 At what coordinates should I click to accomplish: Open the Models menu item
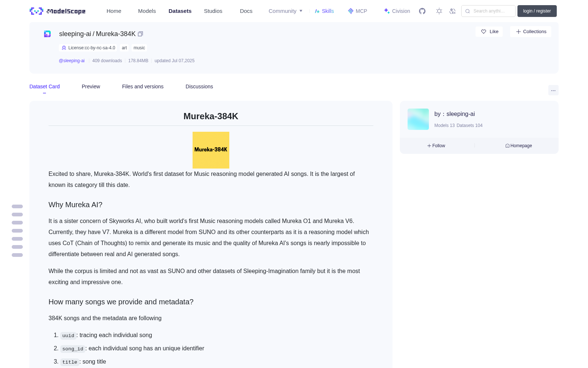point(147,11)
